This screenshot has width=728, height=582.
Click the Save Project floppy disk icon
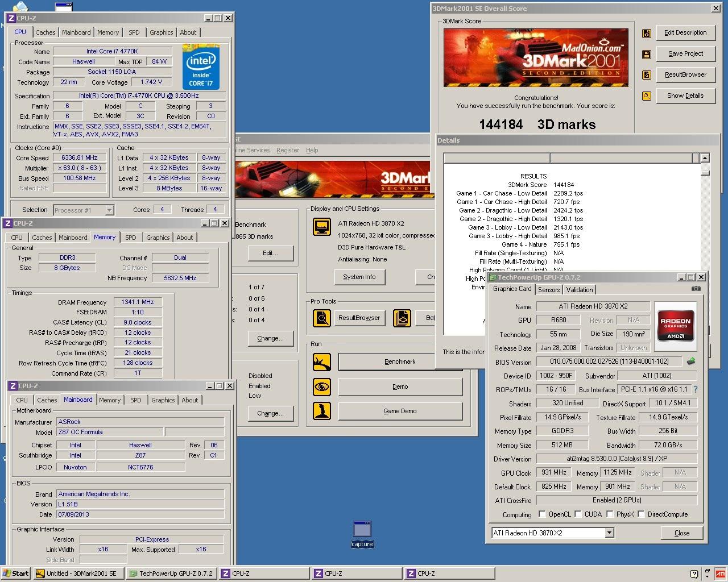(647, 55)
